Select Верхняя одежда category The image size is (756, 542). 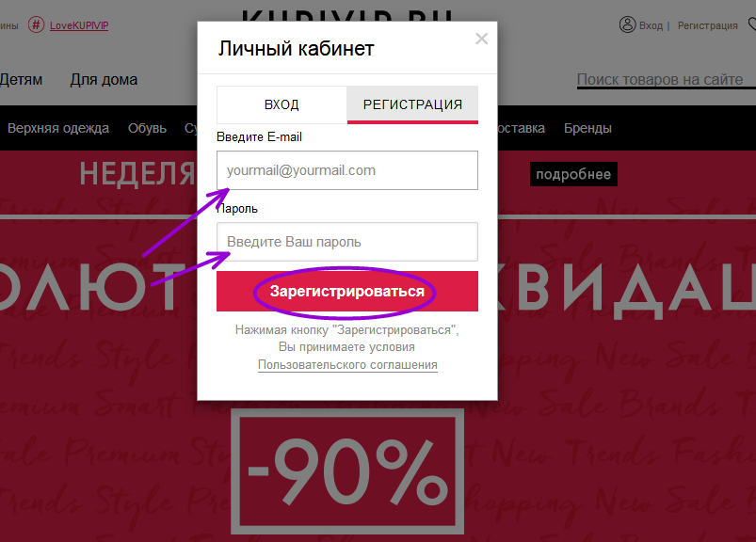(58, 128)
